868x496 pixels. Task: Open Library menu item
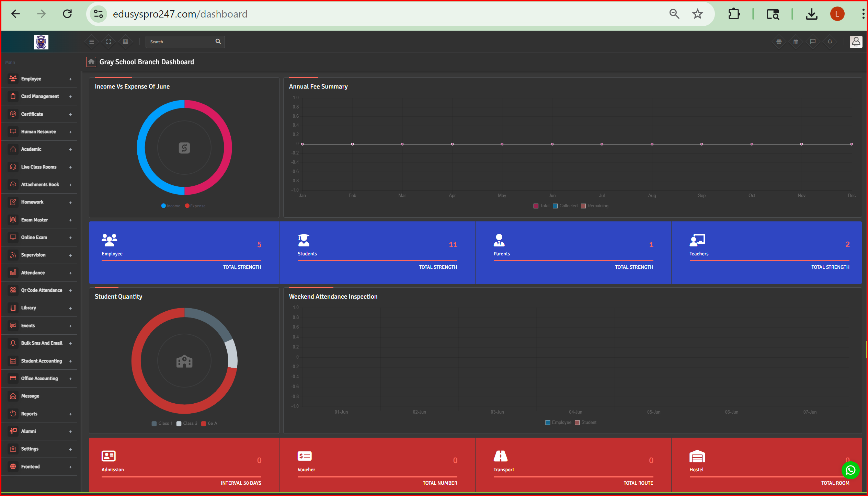click(39, 308)
